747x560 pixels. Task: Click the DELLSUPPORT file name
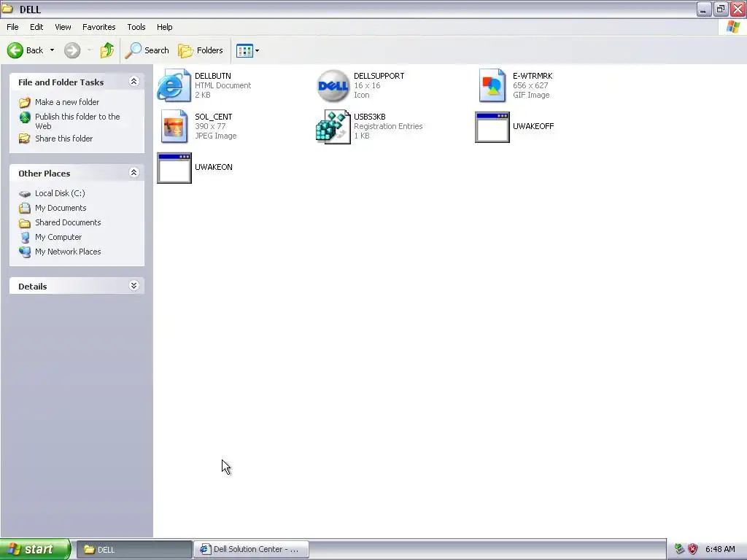pos(379,76)
